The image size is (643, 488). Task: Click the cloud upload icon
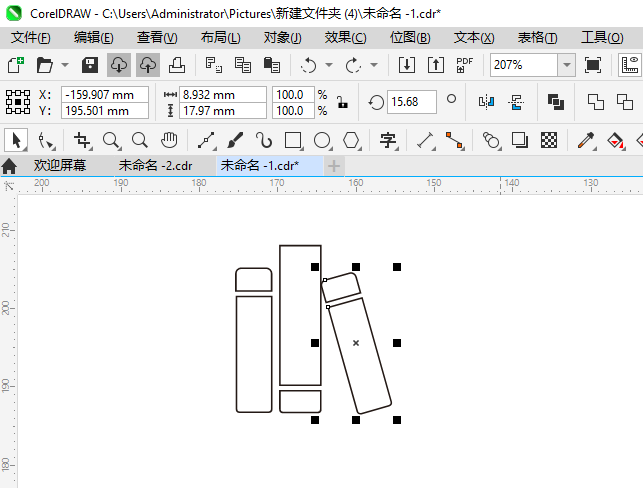148,65
